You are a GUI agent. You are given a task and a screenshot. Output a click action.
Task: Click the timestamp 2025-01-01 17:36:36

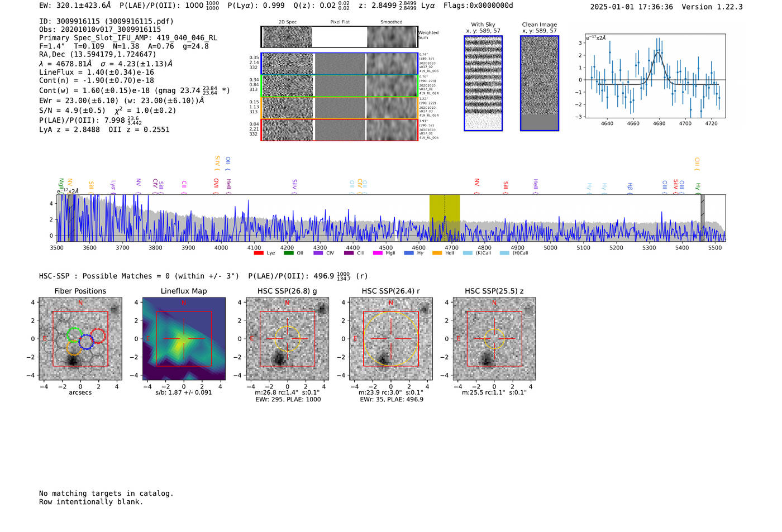[x=632, y=7]
